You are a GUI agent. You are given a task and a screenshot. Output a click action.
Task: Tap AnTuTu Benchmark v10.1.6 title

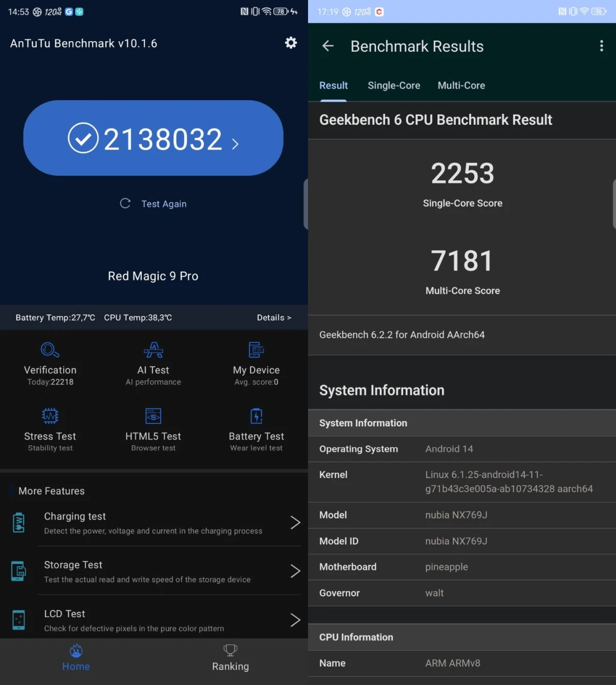point(84,44)
